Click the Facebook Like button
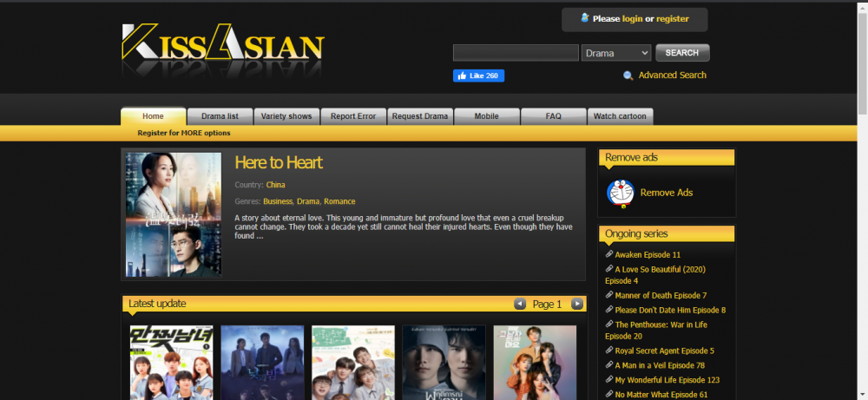 [x=478, y=75]
